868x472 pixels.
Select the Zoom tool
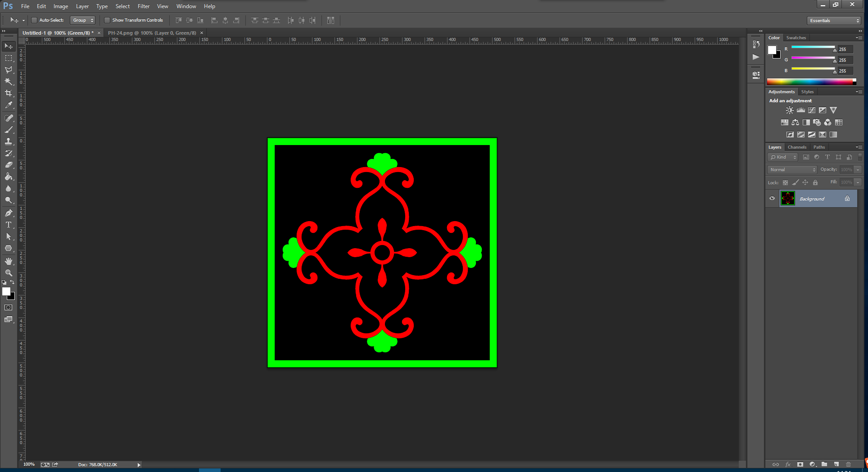[9, 273]
